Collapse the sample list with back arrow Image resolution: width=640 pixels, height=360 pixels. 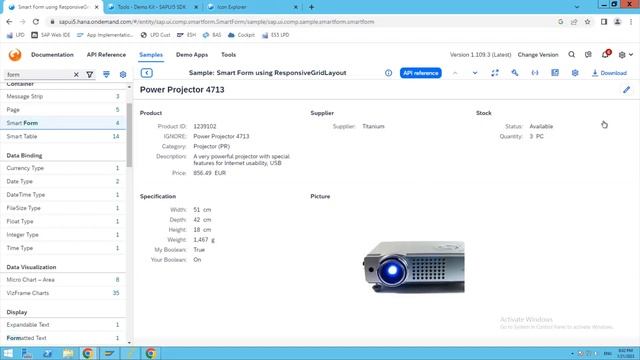point(147,73)
